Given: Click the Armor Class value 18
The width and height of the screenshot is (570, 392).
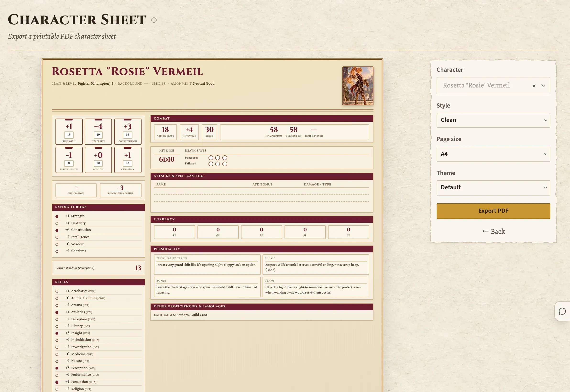Looking at the screenshot, I should (165, 130).
